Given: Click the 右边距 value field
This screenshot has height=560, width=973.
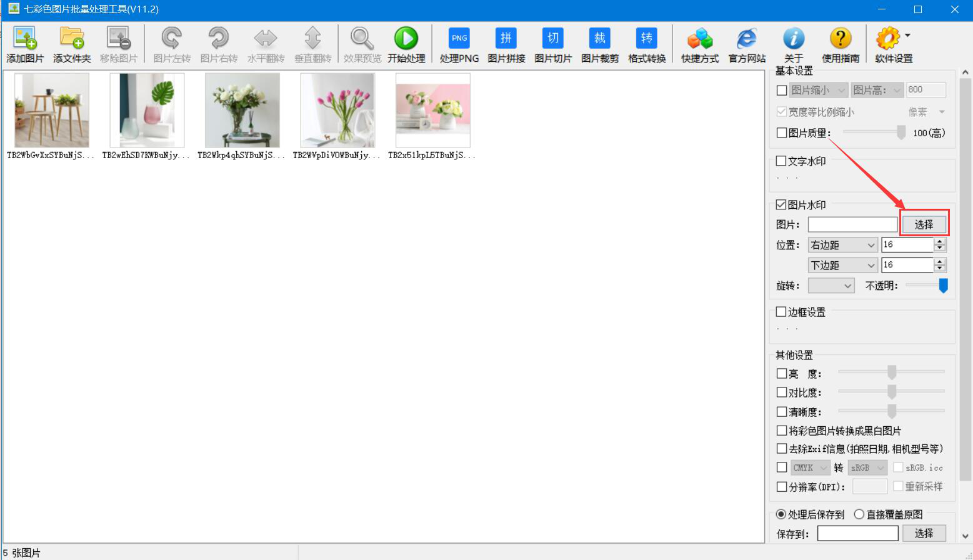Looking at the screenshot, I should [907, 245].
